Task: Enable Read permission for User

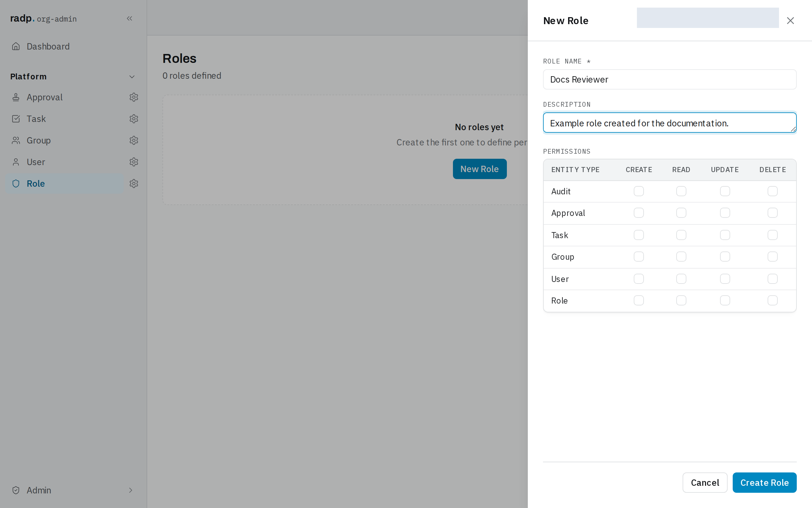Action: (681, 279)
